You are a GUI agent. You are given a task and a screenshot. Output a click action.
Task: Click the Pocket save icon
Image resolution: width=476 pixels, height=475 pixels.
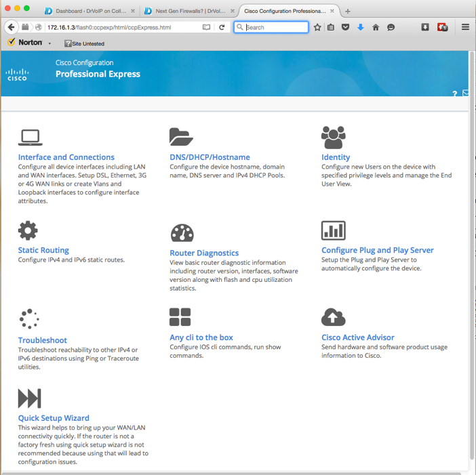(x=345, y=27)
